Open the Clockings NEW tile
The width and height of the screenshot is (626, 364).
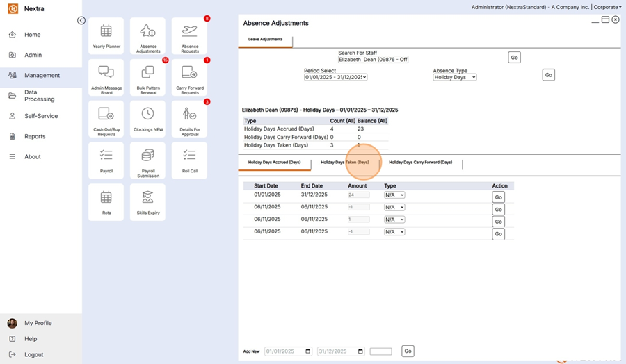point(147,119)
